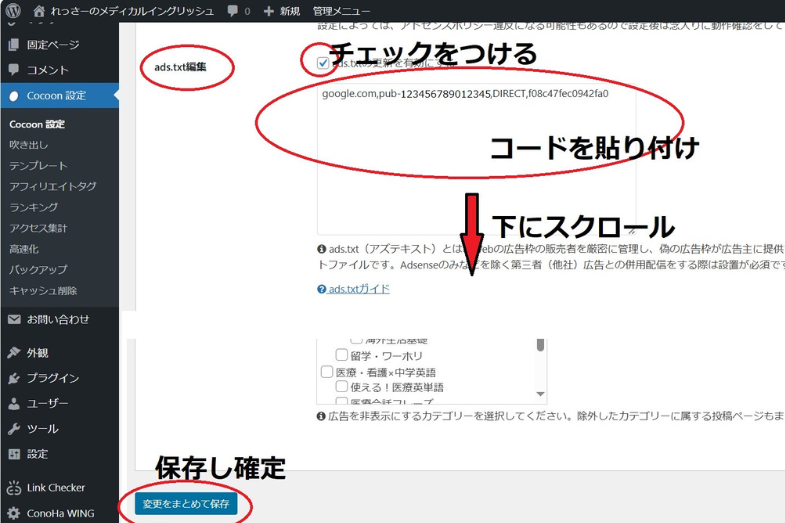Click the ConoHa WING gear icon
This screenshot has width=785, height=523.
tap(14, 513)
